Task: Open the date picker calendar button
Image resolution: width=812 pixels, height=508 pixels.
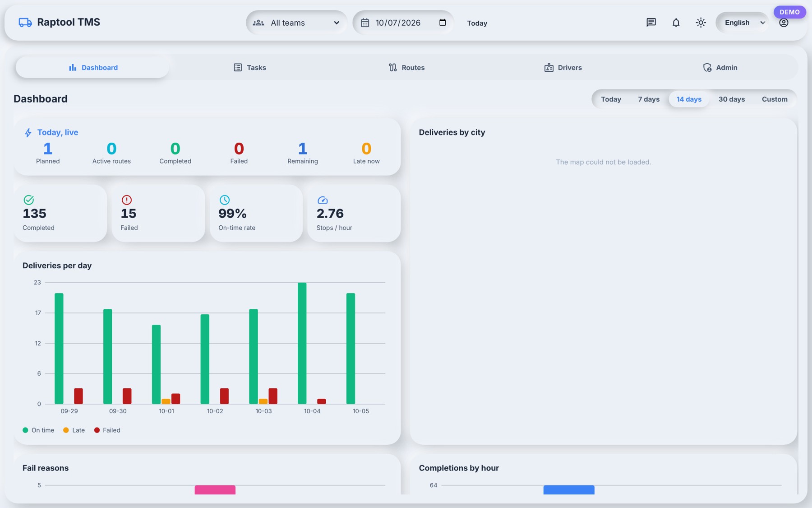Action: pyautogui.click(x=443, y=23)
